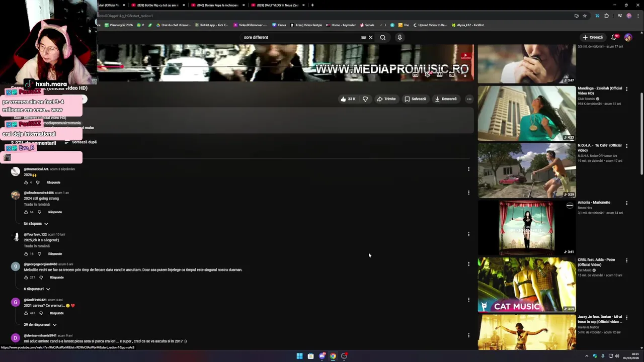Switch to 'Bottle Flip cu tot ce am' tab

[x=158, y=5]
